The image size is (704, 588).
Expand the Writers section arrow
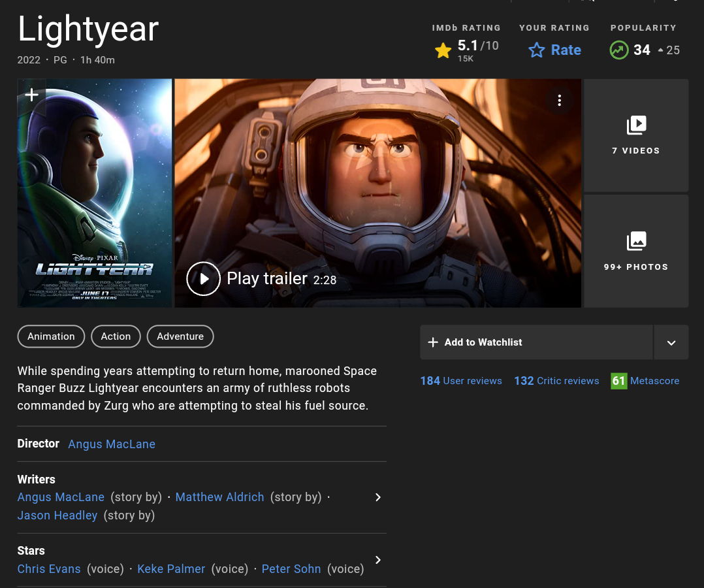(x=377, y=497)
